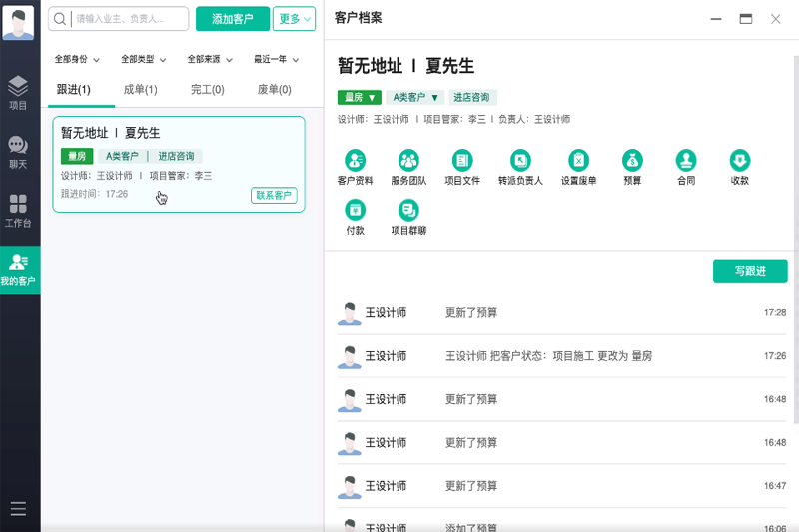Go to 聊天 in the left sidebar
This screenshot has height=532, width=799.
[18, 152]
